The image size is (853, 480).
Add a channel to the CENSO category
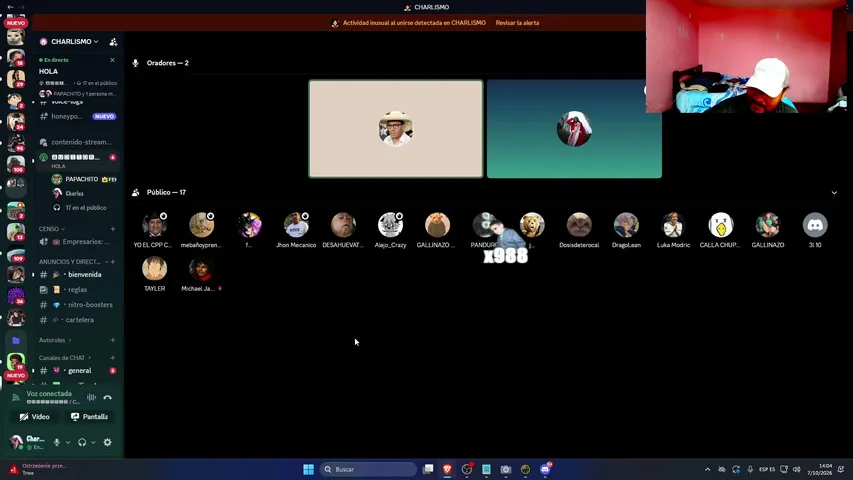pos(113,229)
